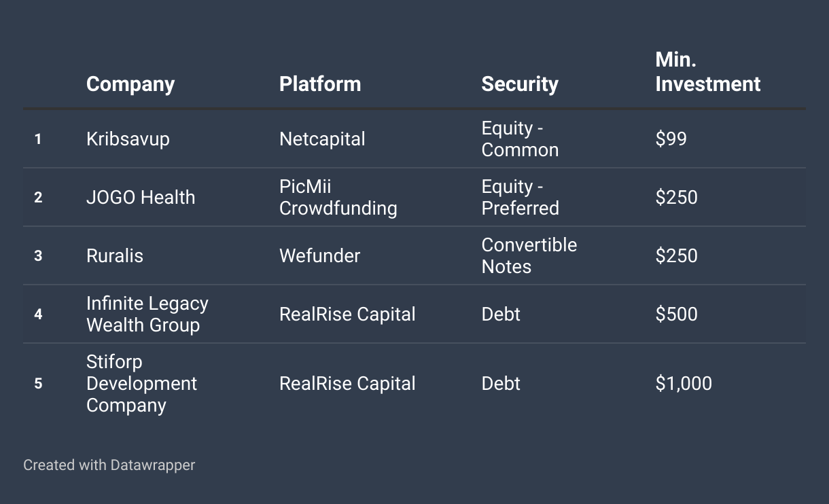Select Infinite Legacy Wealth Group cell
This screenshot has height=504, width=829.
pyautogui.click(x=147, y=314)
